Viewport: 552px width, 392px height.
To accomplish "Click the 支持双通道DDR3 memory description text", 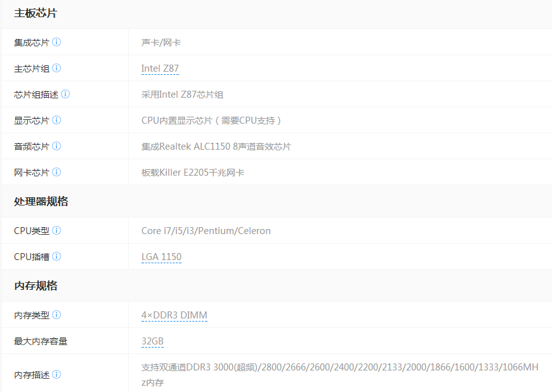I will tap(339, 375).
